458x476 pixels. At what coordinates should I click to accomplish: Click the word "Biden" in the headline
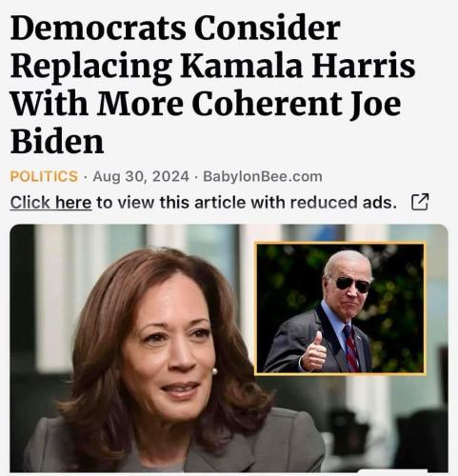coord(57,142)
